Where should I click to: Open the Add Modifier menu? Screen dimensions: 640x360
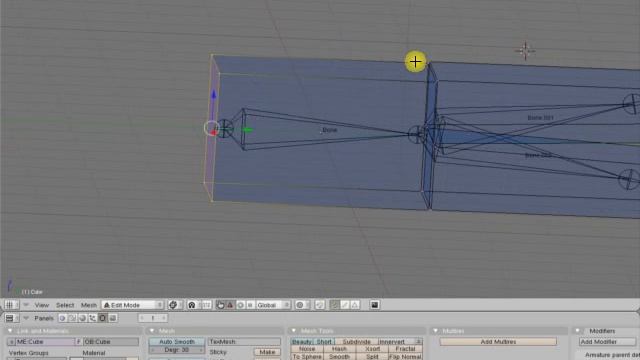pyautogui.click(x=607, y=342)
